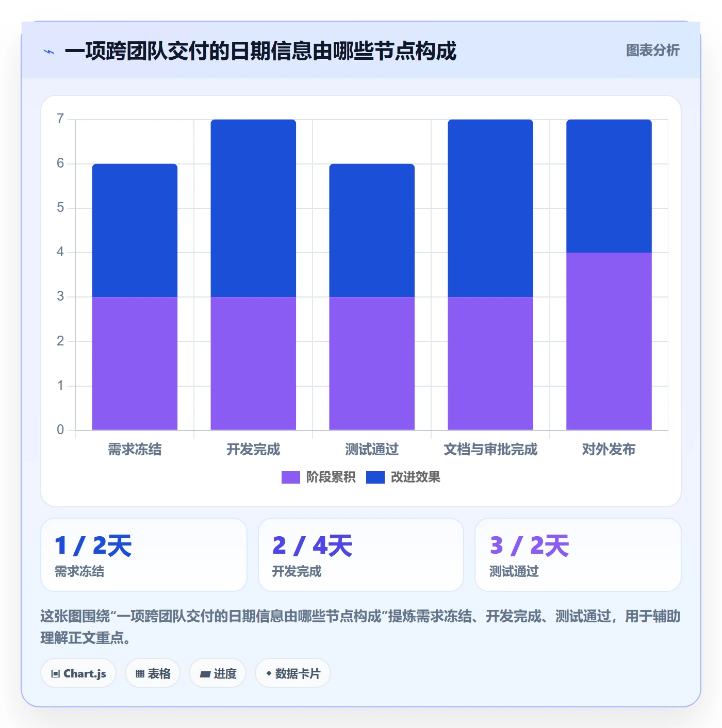The image size is (722, 728).
Task: Open the 2 / 4天 开发完成 data card
Action: 361,555
